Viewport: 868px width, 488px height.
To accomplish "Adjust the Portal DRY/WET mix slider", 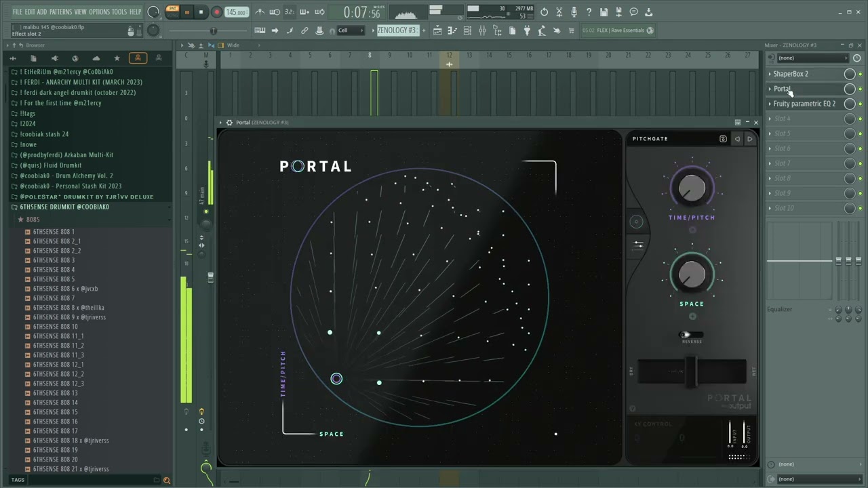I will coord(692,371).
